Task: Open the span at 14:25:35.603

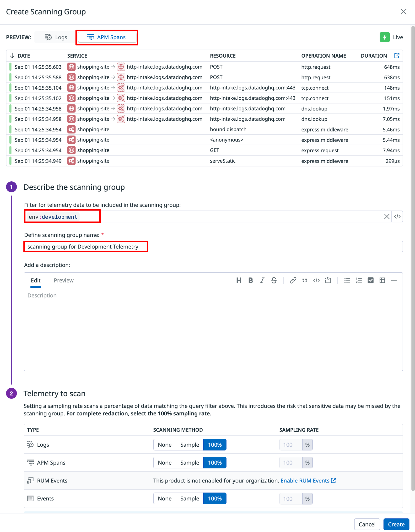Action: pyautogui.click(x=204, y=67)
